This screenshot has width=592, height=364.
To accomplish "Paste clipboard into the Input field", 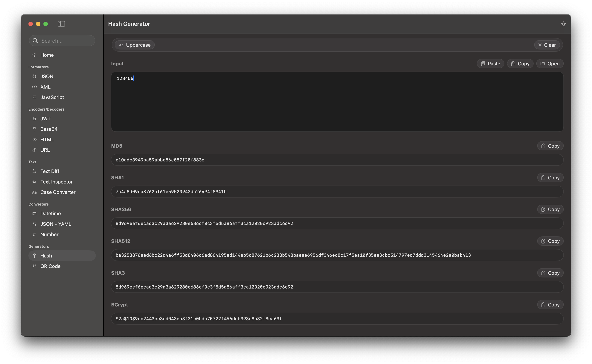I will [490, 64].
